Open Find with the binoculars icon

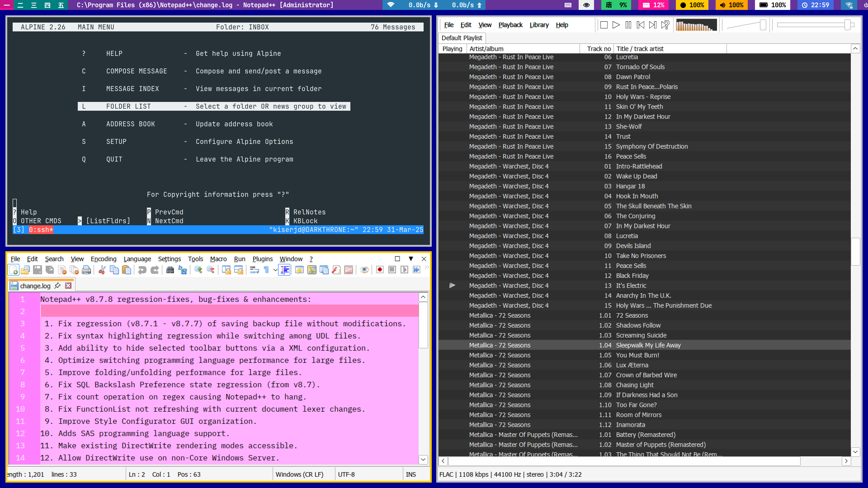(170, 270)
